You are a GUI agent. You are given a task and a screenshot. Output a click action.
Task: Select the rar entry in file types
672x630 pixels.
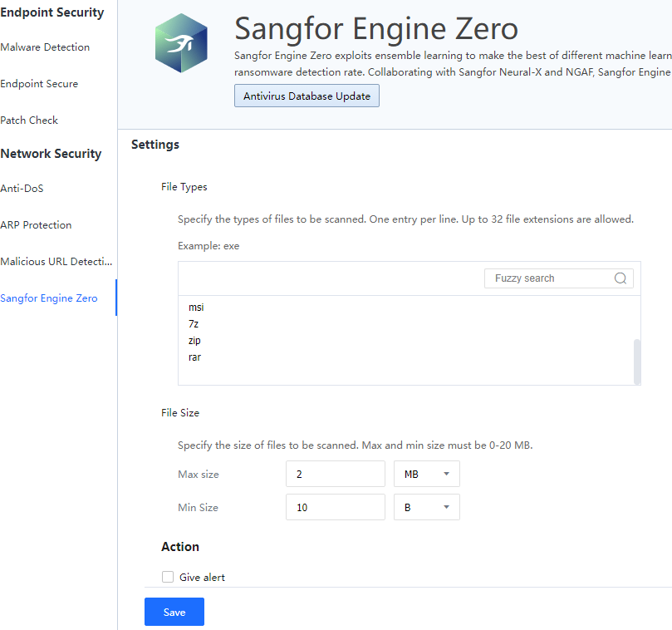(x=194, y=357)
